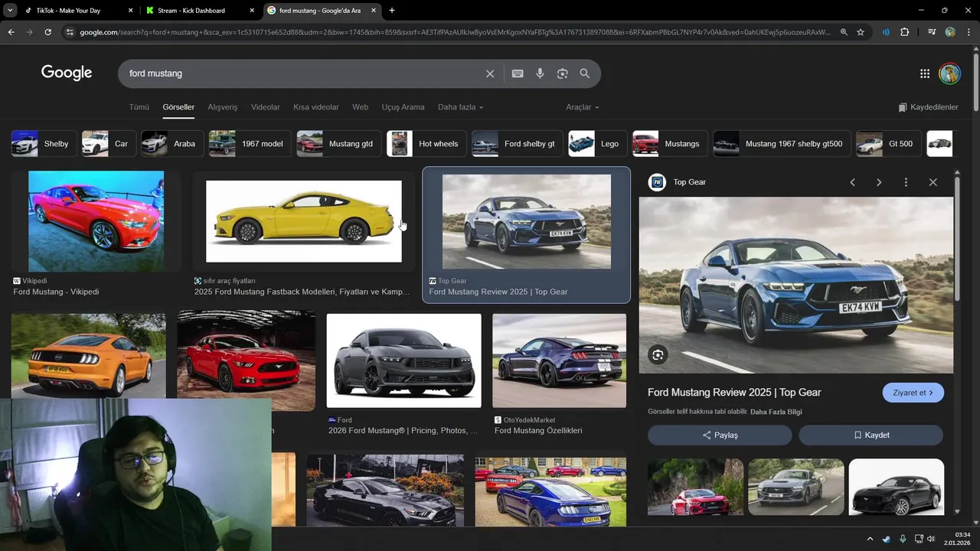Open the OtoYedekMarket Mustang image
Viewport: 980px width, 551px height.
coord(559,360)
